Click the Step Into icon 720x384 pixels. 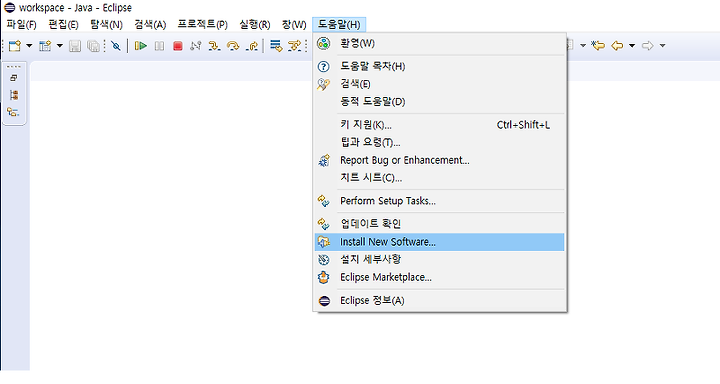click(x=214, y=45)
